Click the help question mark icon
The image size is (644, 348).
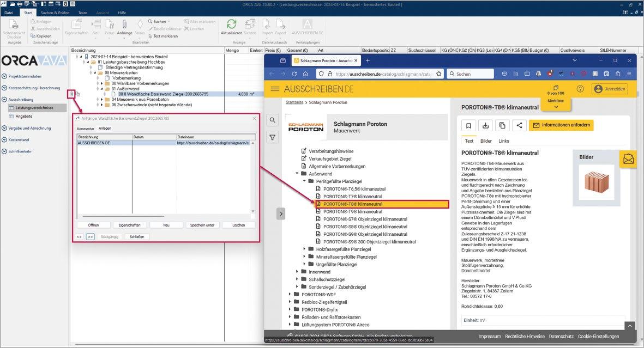[580, 89]
